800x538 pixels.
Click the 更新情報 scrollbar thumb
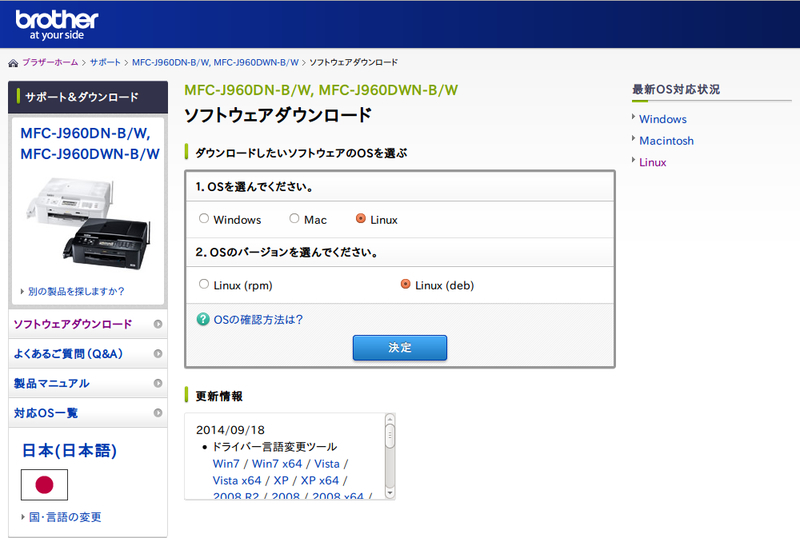click(390, 435)
